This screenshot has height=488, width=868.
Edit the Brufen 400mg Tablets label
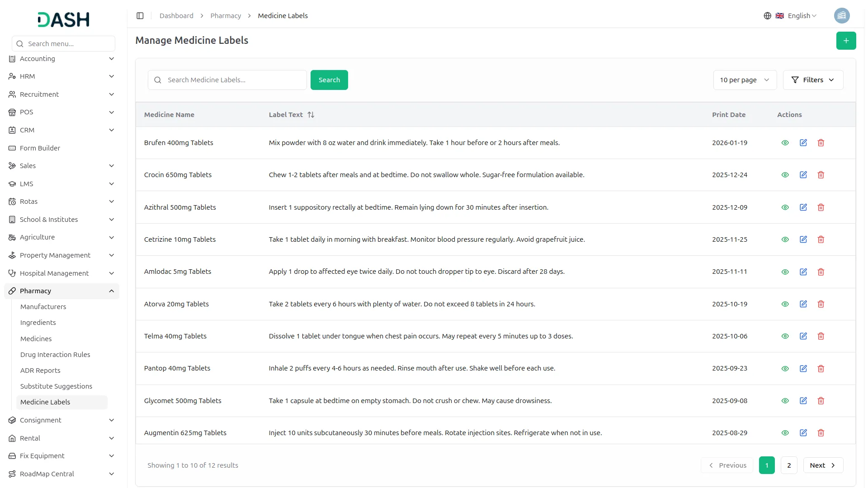(x=803, y=143)
